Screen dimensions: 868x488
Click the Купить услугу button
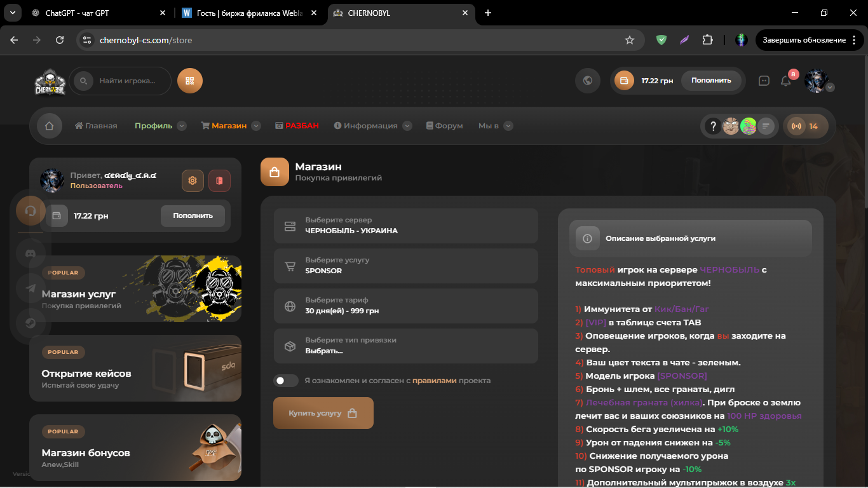coord(323,413)
